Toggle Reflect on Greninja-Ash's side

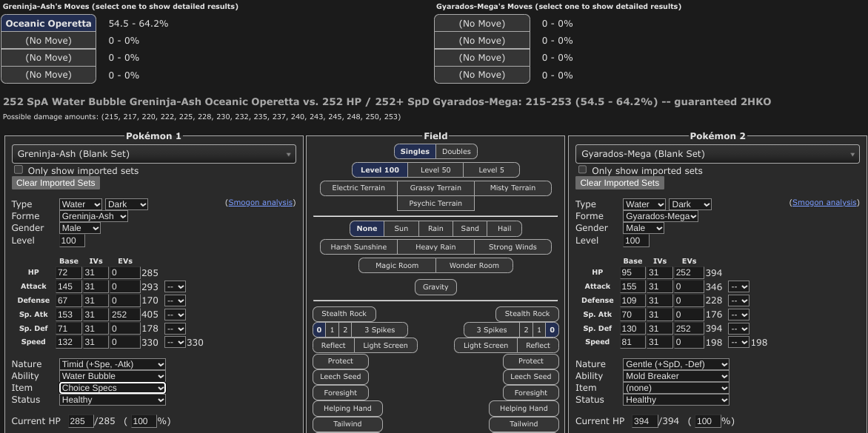(334, 346)
